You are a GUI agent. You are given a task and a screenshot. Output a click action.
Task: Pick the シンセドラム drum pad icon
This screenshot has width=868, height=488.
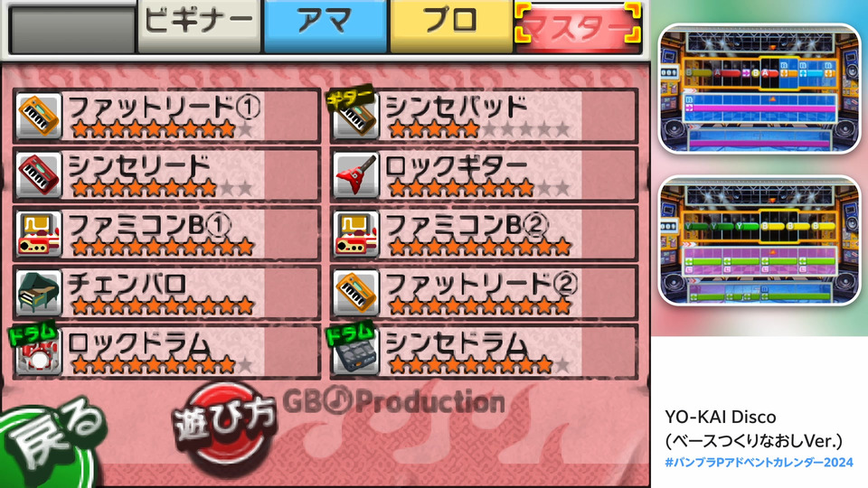354,351
